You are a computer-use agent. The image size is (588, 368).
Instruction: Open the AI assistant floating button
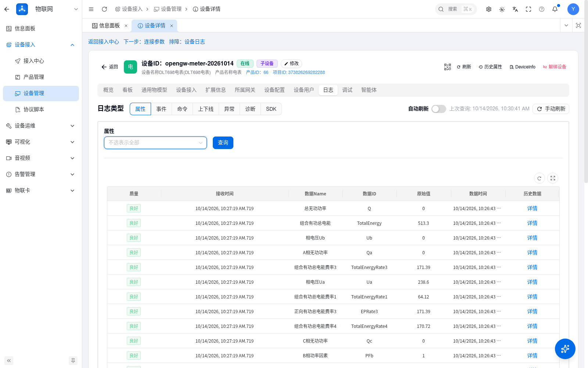565,349
